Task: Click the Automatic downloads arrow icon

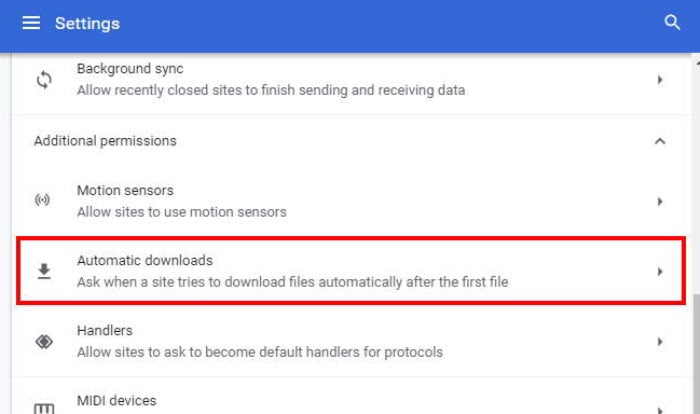Action: click(44, 271)
